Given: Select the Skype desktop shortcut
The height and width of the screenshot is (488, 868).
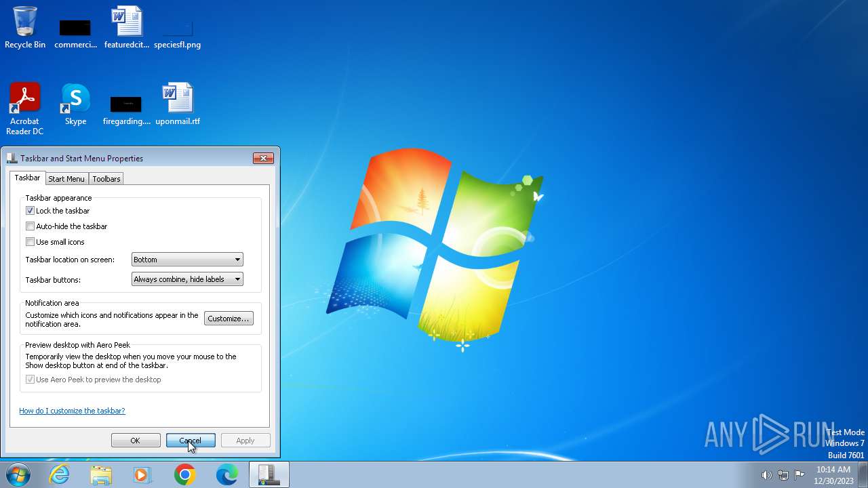Looking at the screenshot, I should [75, 104].
